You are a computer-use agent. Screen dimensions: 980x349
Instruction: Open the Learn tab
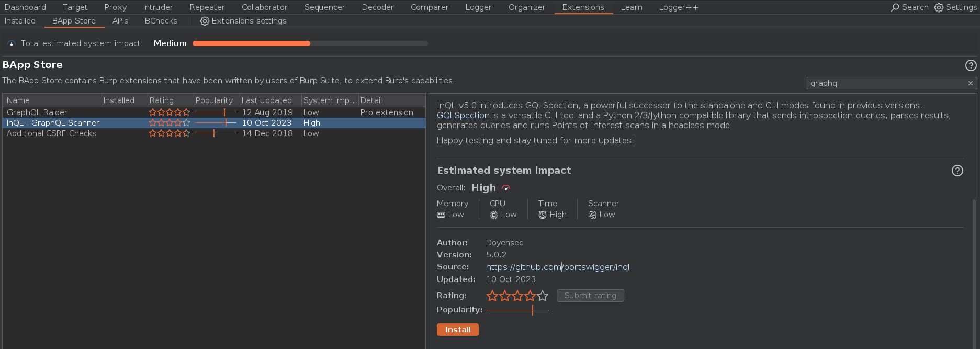point(632,7)
